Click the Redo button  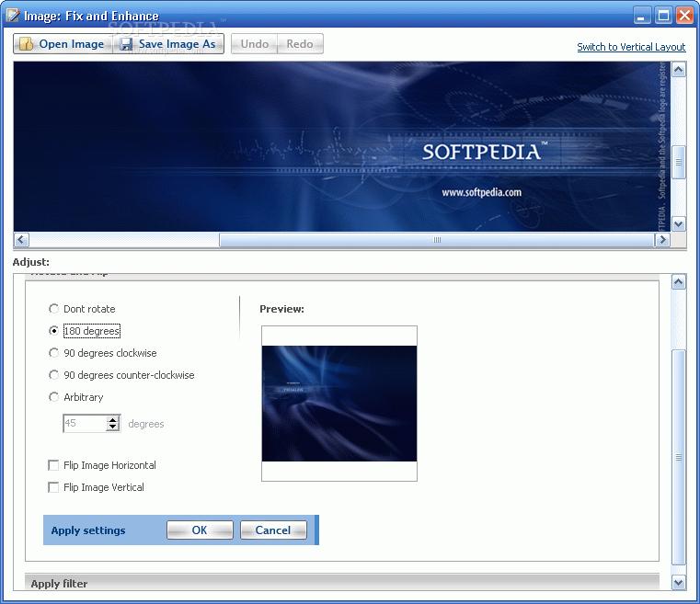[300, 44]
